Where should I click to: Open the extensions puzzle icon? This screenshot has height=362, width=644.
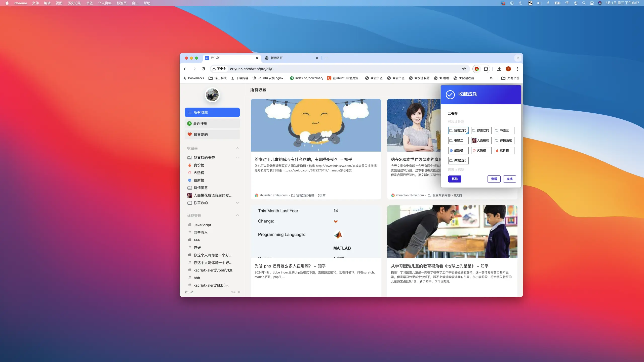pyautogui.click(x=486, y=69)
